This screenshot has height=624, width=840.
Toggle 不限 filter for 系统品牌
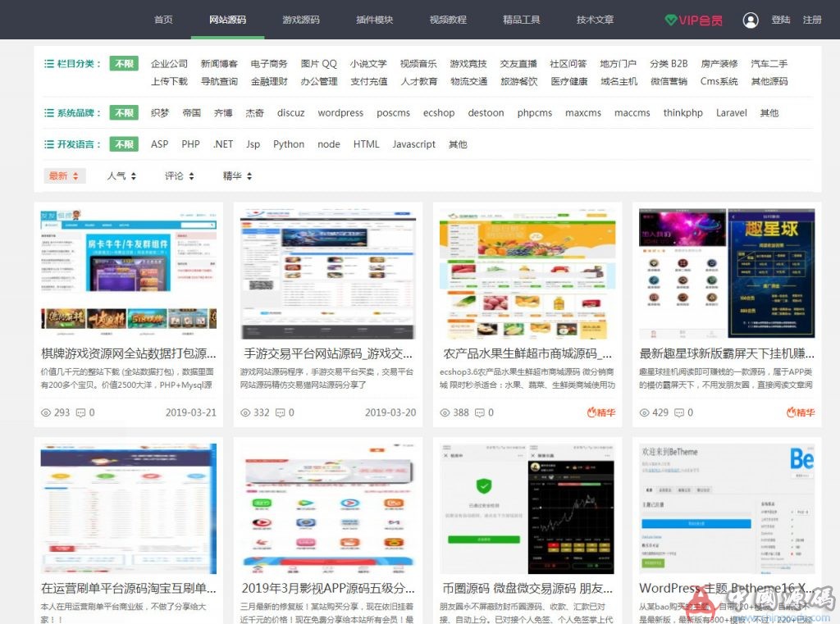[122, 112]
